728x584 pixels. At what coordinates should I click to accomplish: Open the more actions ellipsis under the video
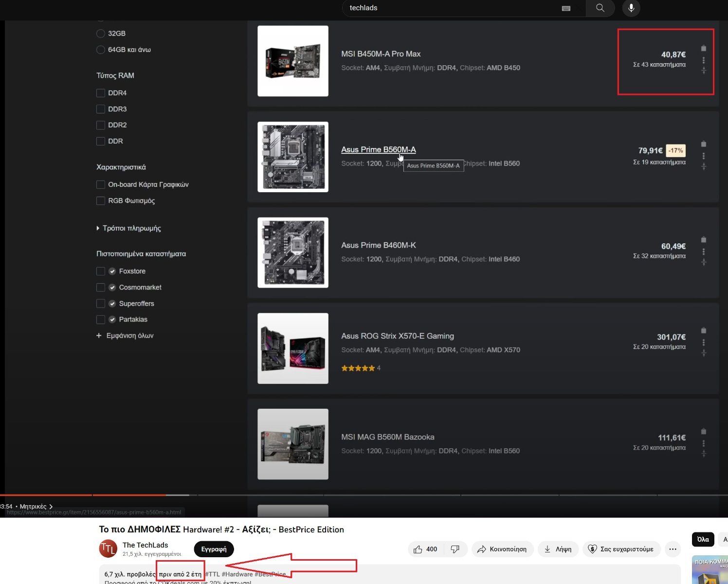tap(673, 549)
